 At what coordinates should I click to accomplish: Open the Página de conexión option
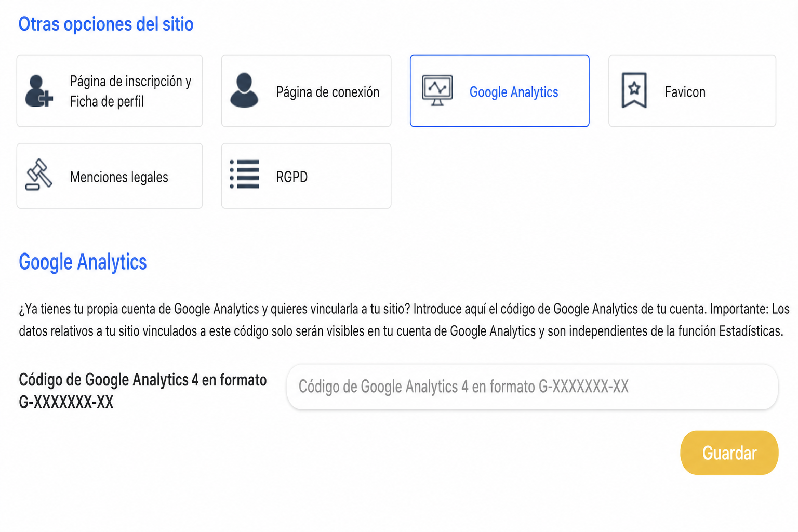tap(306, 91)
